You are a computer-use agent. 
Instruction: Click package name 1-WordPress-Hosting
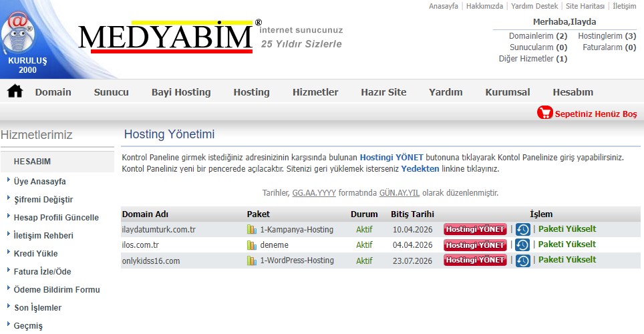pos(297,261)
